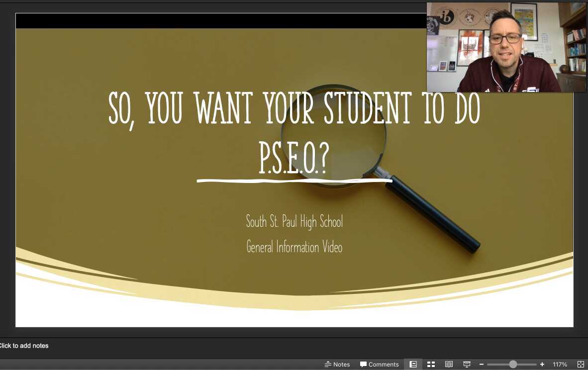Click inside the notes placeholder text

pyautogui.click(x=23, y=346)
